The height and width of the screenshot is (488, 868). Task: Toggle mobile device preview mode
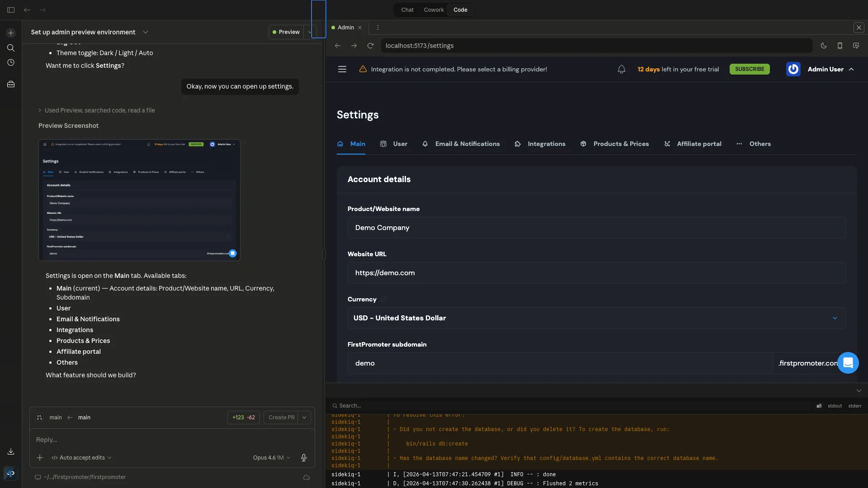[840, 46]
